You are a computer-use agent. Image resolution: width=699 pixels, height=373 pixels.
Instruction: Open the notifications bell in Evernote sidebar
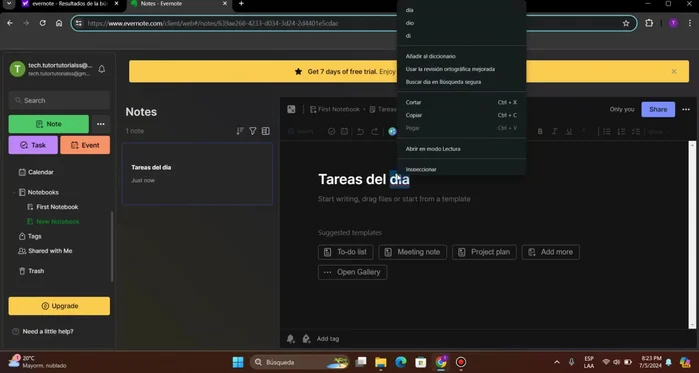102,69
